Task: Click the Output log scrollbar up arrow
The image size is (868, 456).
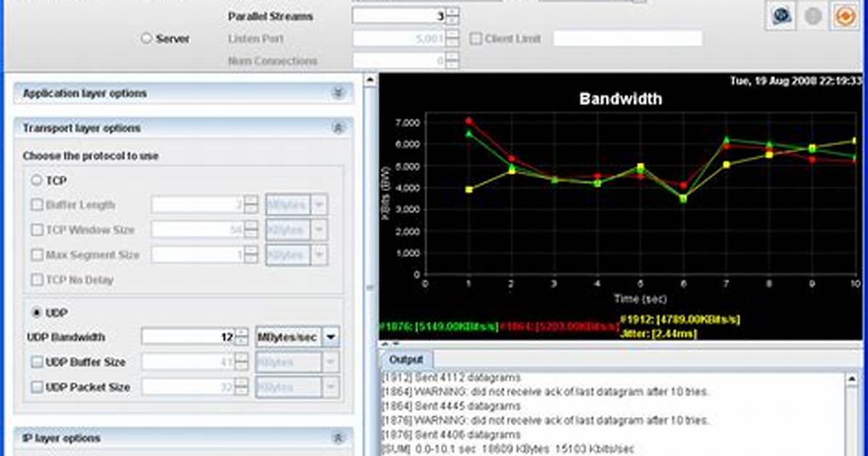Action: point(853,379)
